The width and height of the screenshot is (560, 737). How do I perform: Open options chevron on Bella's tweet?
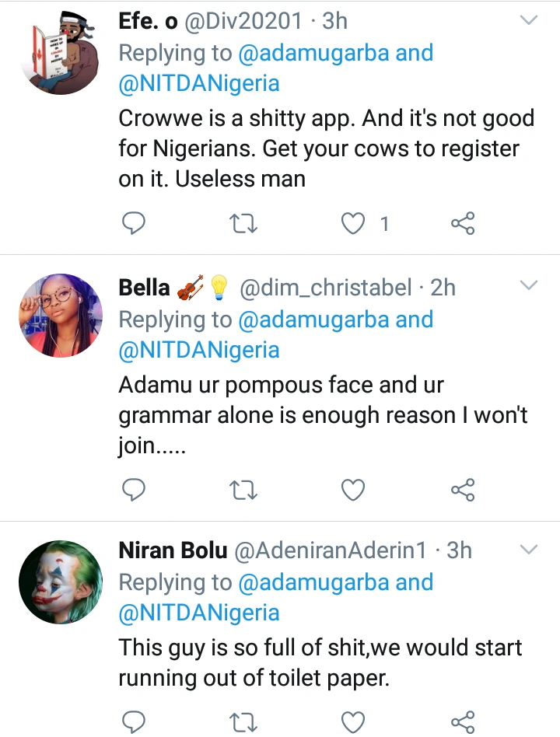(x=529, y=286)
